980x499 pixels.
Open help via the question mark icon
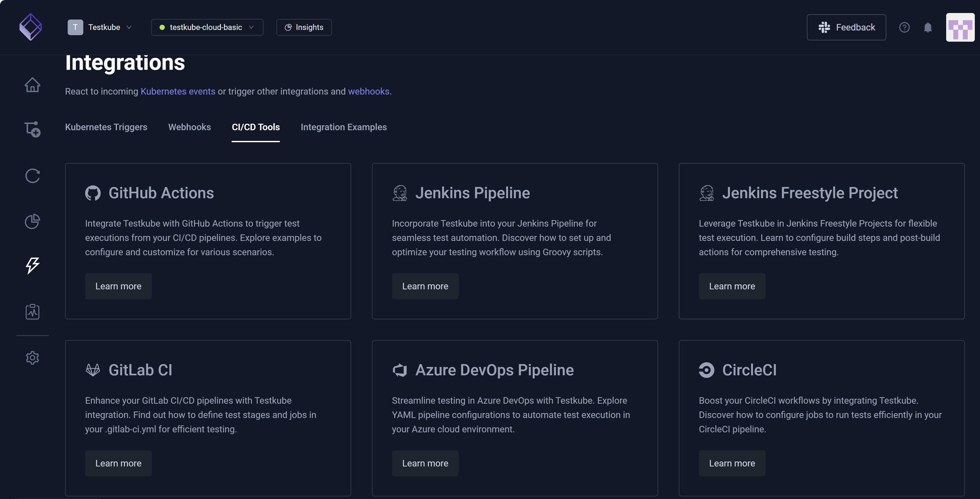point(905,27)
